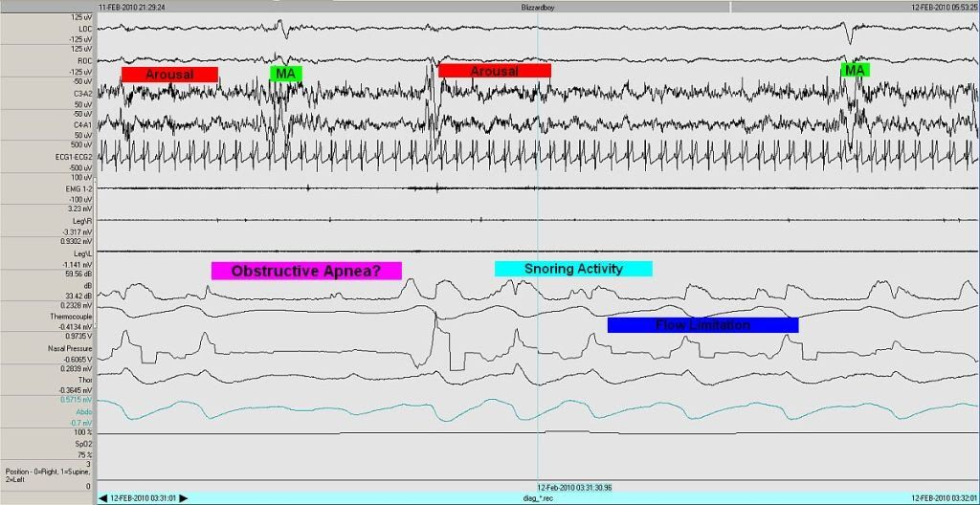Select the Obstructive Apnea? annotation

coord(306,272)
